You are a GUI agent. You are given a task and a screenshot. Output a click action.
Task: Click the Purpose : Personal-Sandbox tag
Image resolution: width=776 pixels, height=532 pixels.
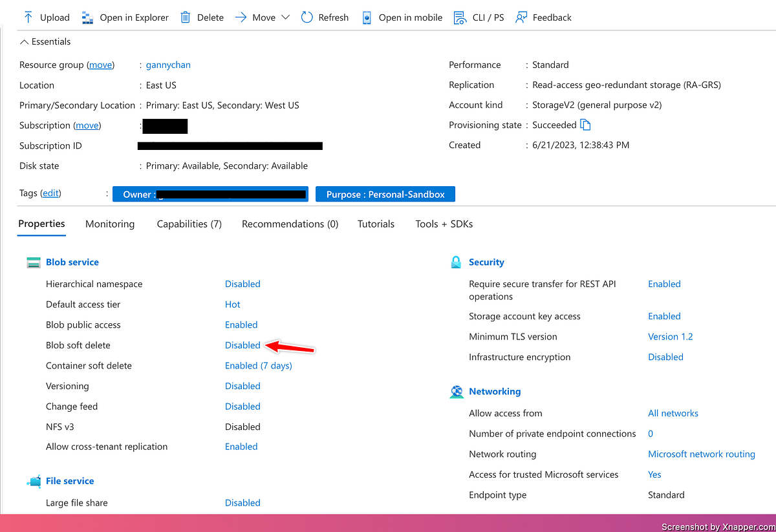(x=385, y=193)
